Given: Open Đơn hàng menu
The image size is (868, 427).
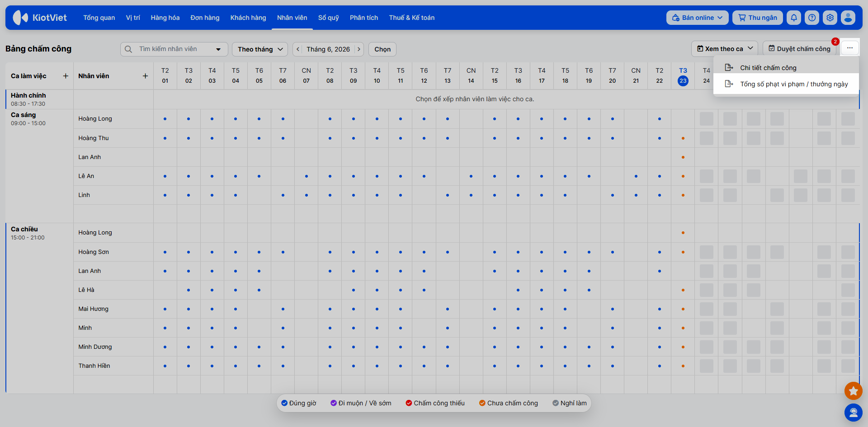Looking at the screenshot, I should pos(205,18).
